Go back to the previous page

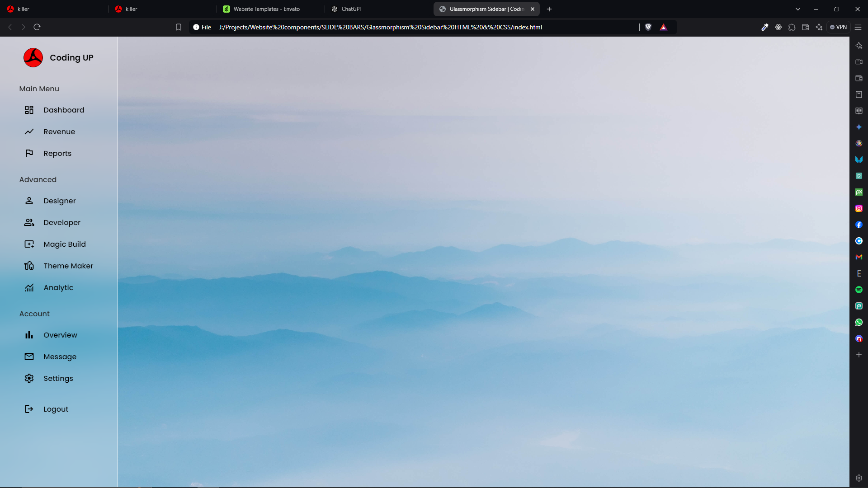pyautogui.click(x=10, y=27)
